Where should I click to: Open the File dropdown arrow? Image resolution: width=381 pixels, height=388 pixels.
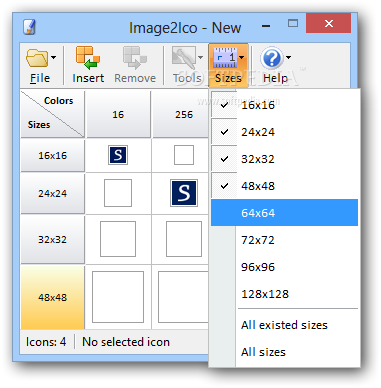(x=54, y=58)
